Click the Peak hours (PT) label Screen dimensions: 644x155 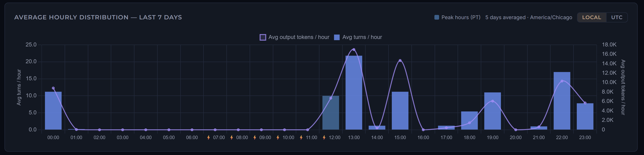point(461,18)
